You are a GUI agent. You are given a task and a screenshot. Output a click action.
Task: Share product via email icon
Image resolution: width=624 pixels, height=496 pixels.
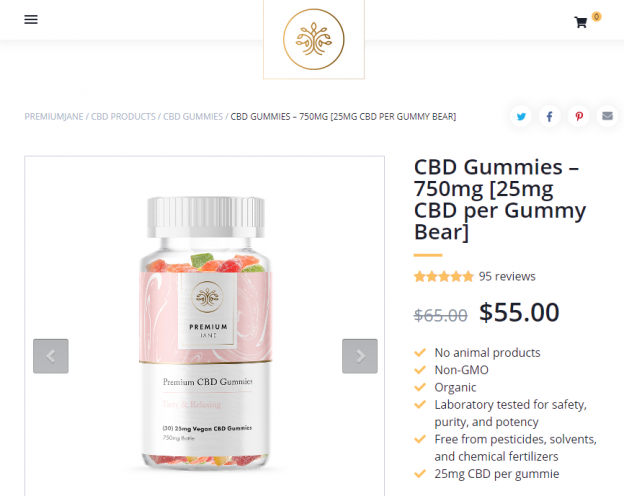tap(607, 116)
